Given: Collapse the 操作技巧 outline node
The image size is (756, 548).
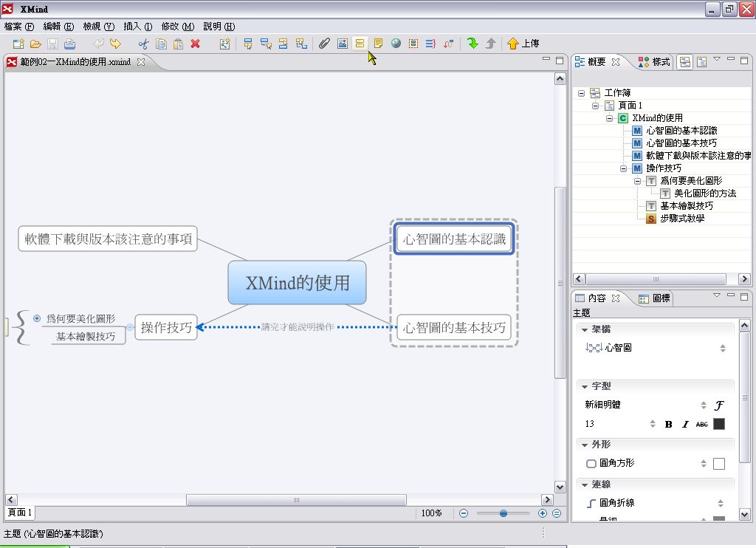Looking at the screenshot, I should pyautogui.click(x=623, y=168).
